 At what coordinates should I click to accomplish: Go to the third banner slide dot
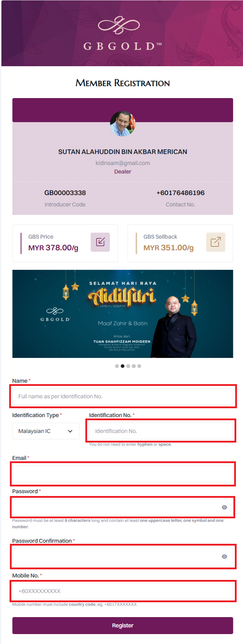pos(128,366)
